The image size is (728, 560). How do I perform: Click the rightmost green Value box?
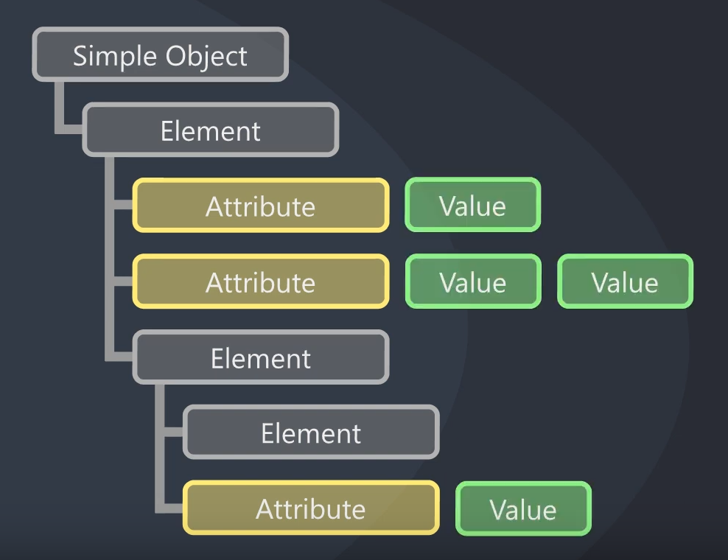click(625, 281)
